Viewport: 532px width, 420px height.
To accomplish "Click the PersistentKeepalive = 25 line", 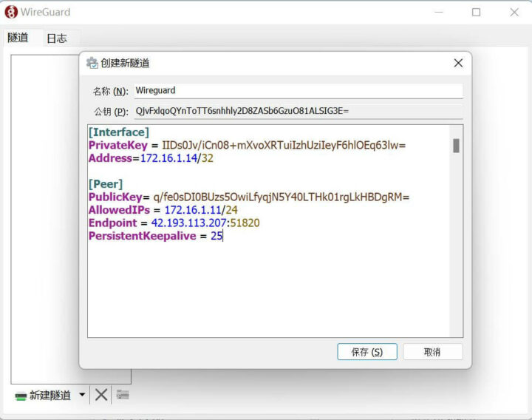I will tap(156, 236).
